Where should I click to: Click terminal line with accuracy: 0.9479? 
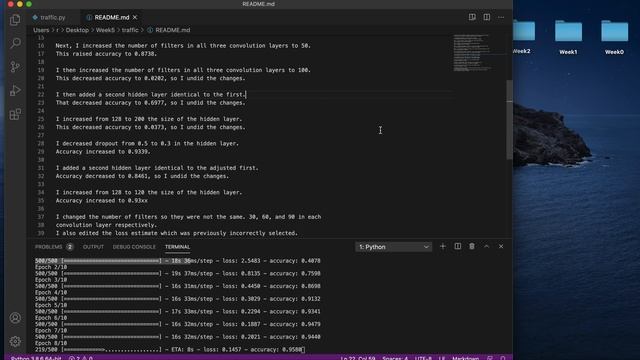pos(178,324)
